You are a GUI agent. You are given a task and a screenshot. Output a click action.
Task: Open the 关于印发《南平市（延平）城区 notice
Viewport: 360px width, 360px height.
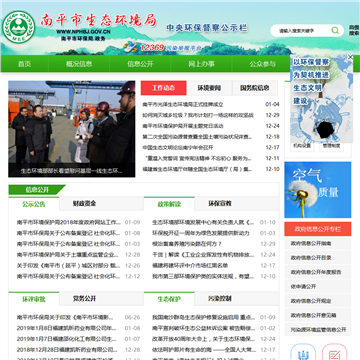tap(69, 266)
